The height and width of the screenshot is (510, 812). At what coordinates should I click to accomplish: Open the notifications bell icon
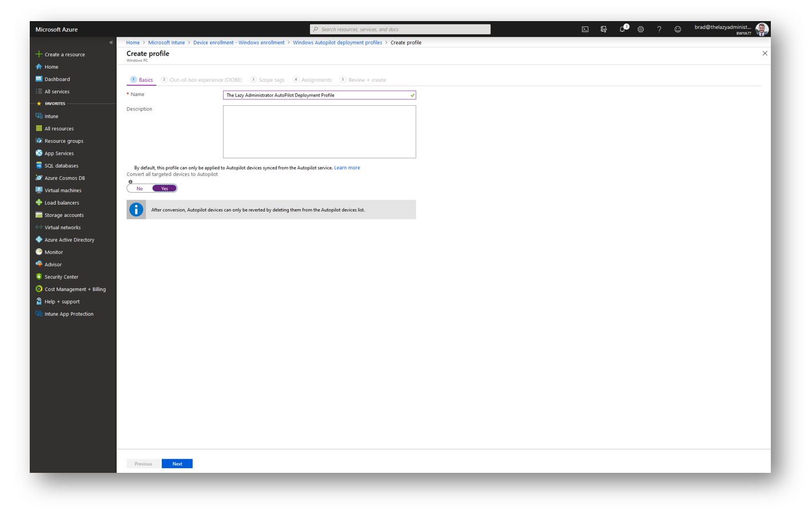pos(623,29)
